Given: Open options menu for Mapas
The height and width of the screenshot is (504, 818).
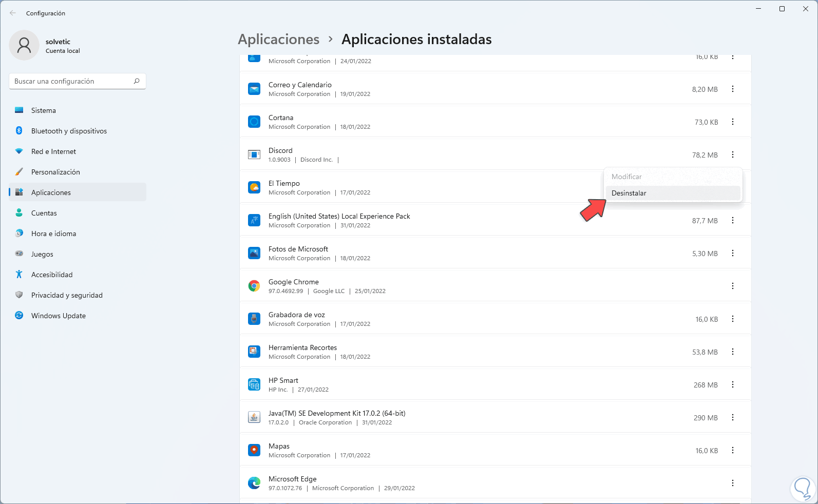Looking at the screenshot, I should 733,451.
